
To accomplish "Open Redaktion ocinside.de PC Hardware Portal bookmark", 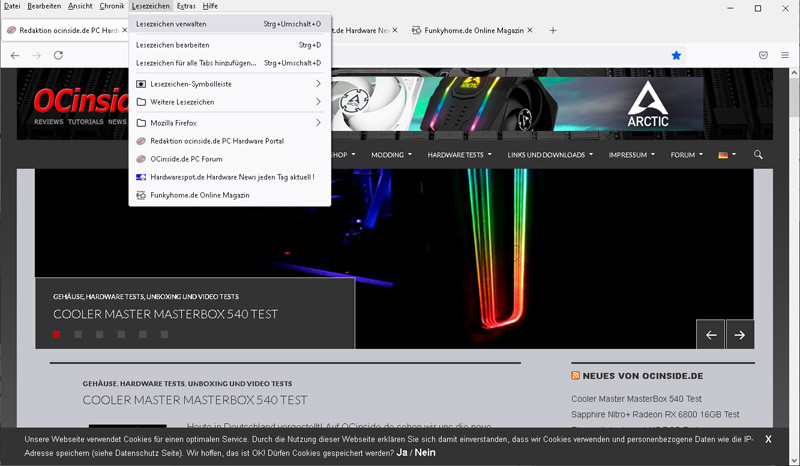I will [230, 141].
